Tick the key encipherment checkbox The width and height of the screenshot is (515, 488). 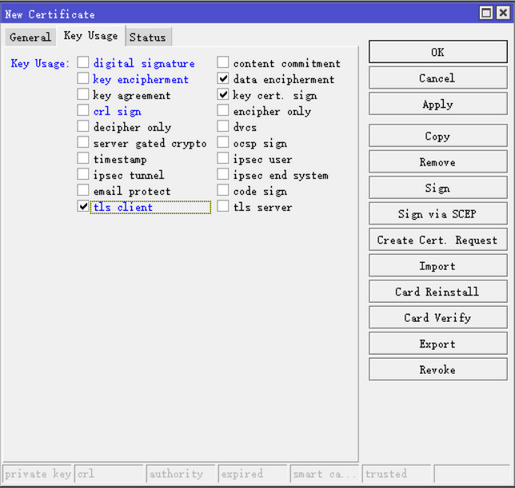click(83, 78)
